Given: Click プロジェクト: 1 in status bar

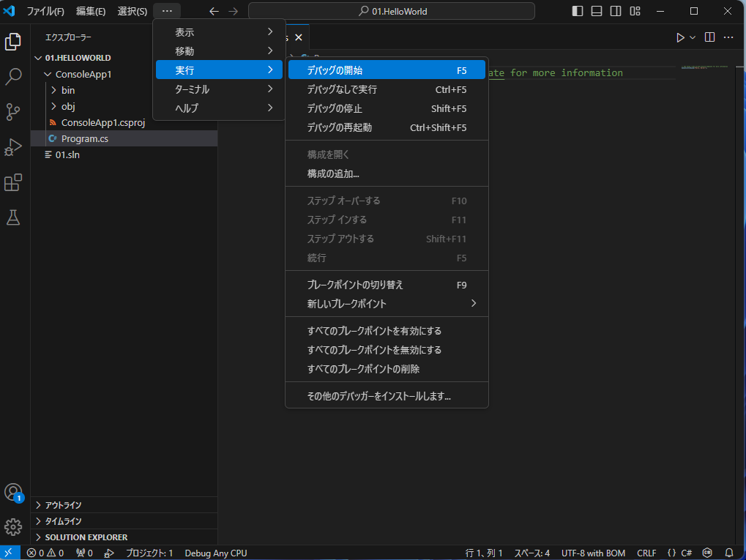Looking at the screenshot, I should coord(149,553).
